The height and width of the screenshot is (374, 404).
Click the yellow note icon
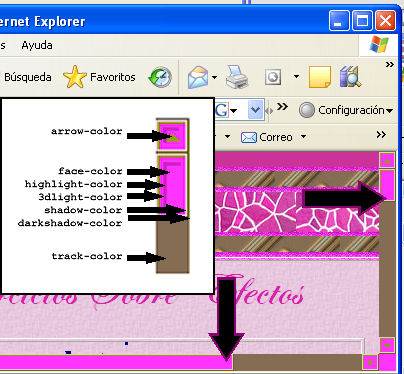point(320,77)
